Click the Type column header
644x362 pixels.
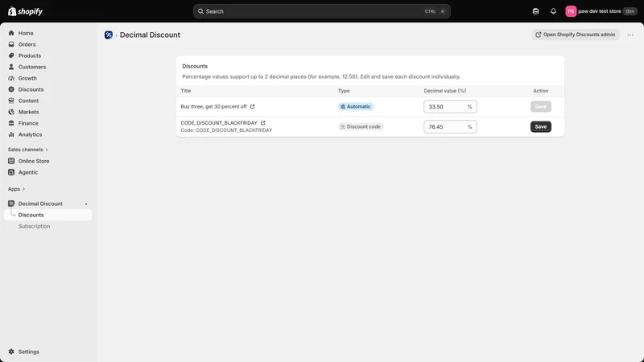pos(344,91)
